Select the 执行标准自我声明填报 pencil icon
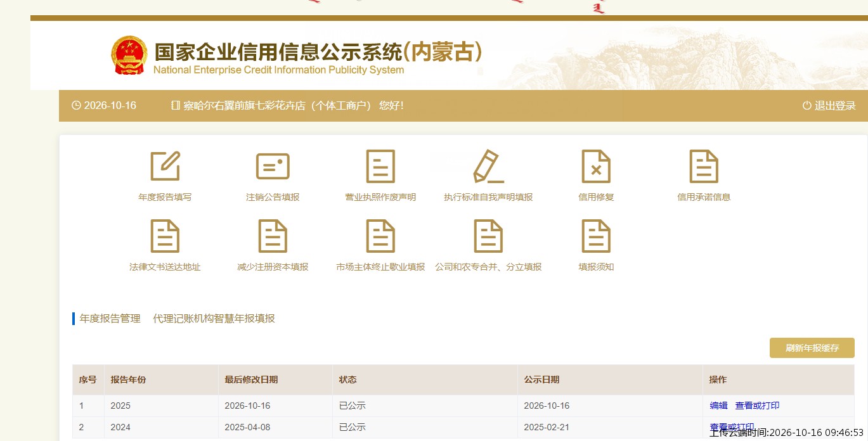Screen dimensions: 868x441 [x=488, y=166]
